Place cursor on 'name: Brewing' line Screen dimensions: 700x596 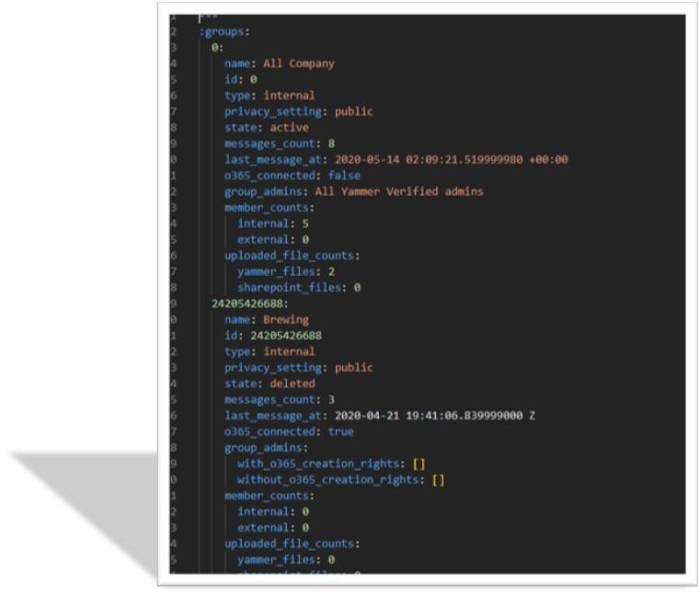(x=270, y=319)
